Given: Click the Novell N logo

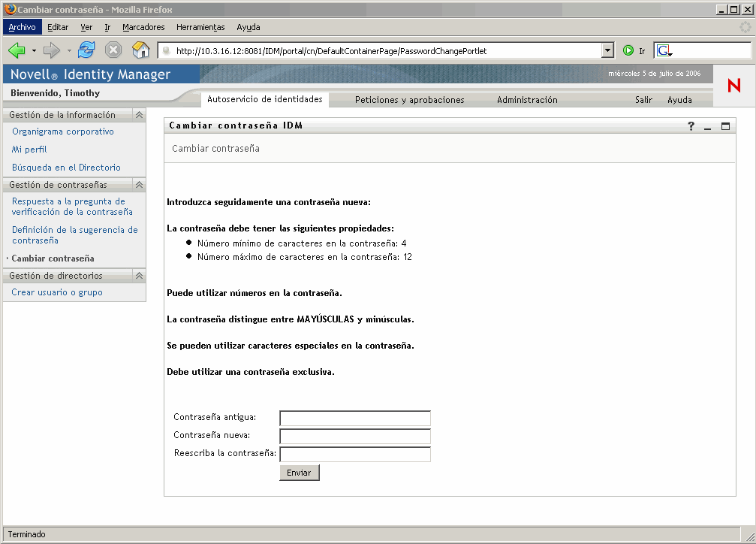Looking at the screenshot, I should pyautogui.click(x=734, y=86).
